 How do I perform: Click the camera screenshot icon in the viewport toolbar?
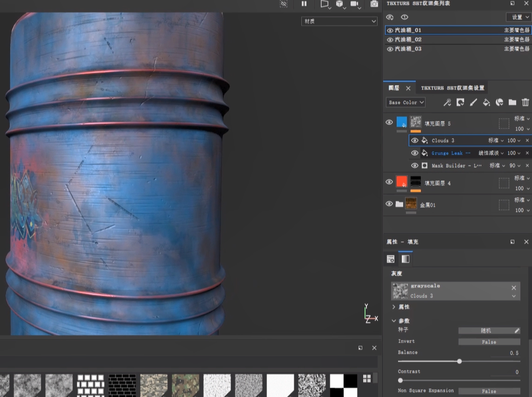(x=374, y=4)
